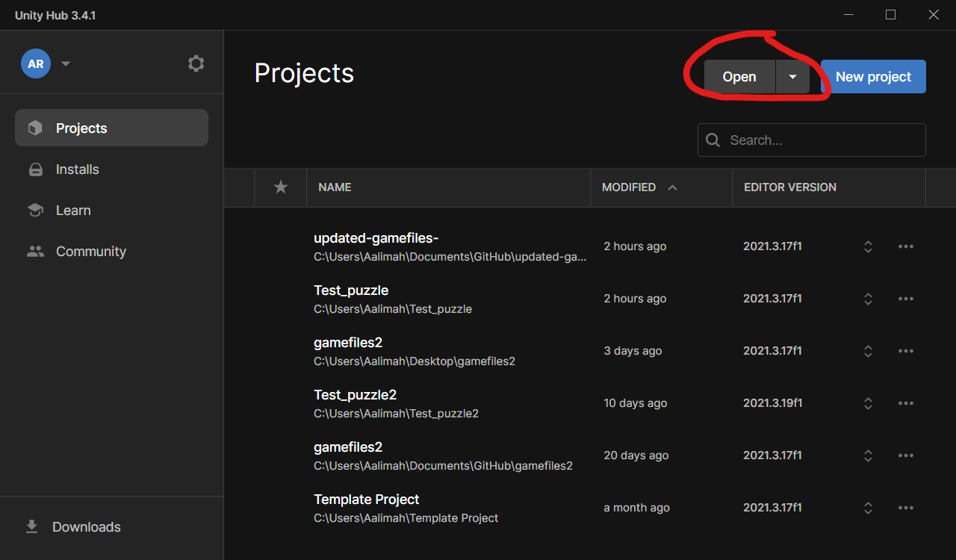Star the updated-gamefiles- project as favorite

point(280,246)
